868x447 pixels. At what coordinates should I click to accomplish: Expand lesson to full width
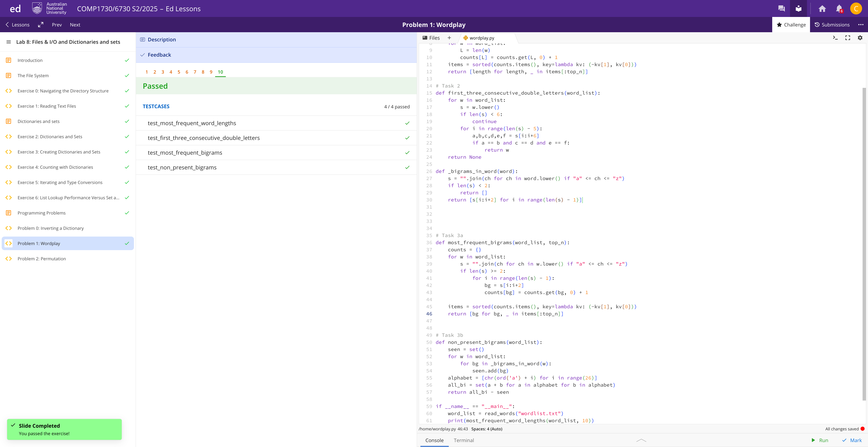tap(41, 25)
